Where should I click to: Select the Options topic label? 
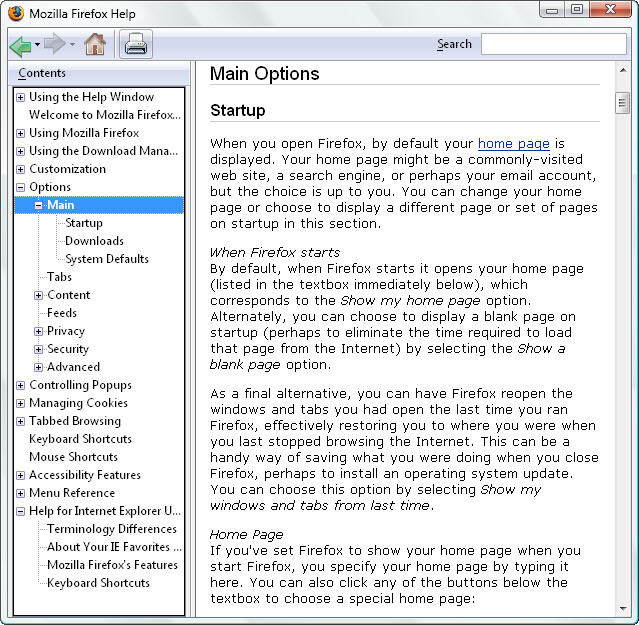click(x=50, y=187)
